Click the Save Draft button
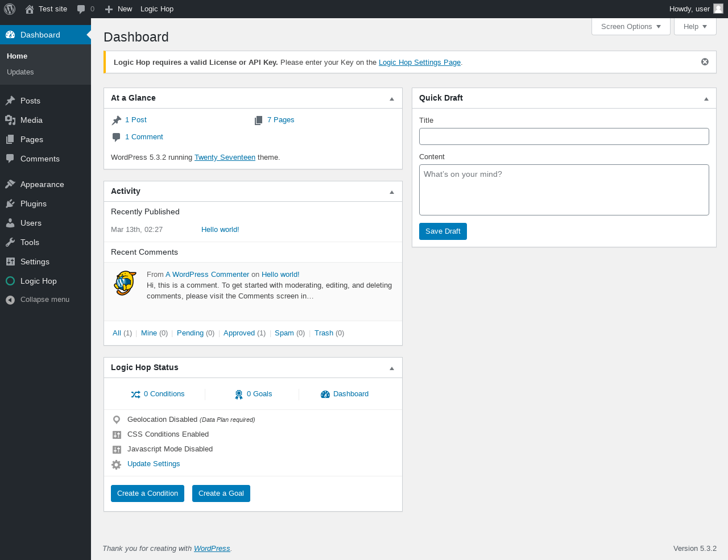Screen dimensions: 728x560 click(x=443, y=231)
